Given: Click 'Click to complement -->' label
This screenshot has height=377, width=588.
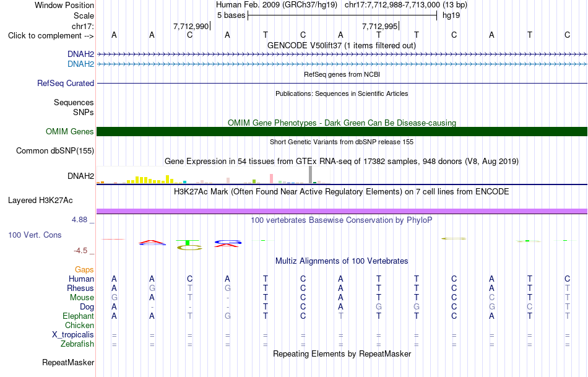Looking at the screenshot, I should tap(51, 36).
